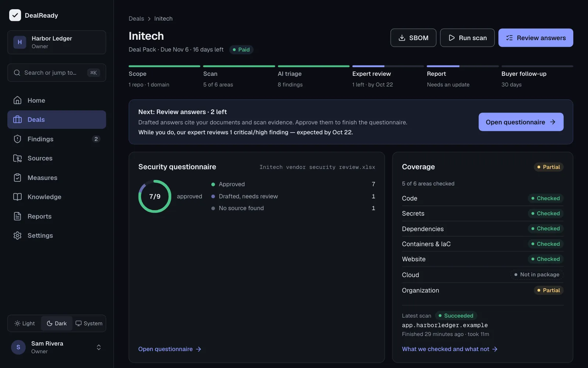Open the Sources folder icon
The image size is (588, 368).
pyautogui.click(x=17, y=158)
